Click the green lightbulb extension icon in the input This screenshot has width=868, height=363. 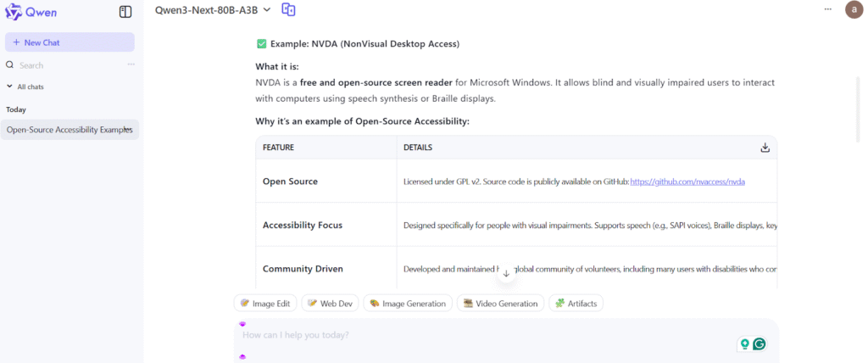(745, 344)
